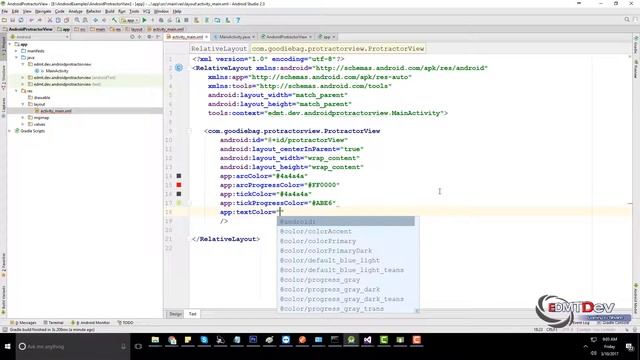640x360 pixels.
Task: Expand the mipmap folder
Action: tap(23, 118)
